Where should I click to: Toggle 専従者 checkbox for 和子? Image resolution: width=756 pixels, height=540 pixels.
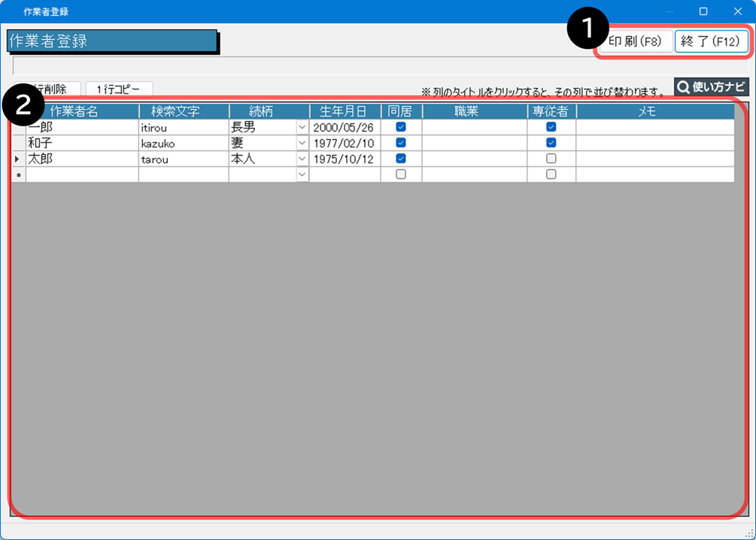551,143
